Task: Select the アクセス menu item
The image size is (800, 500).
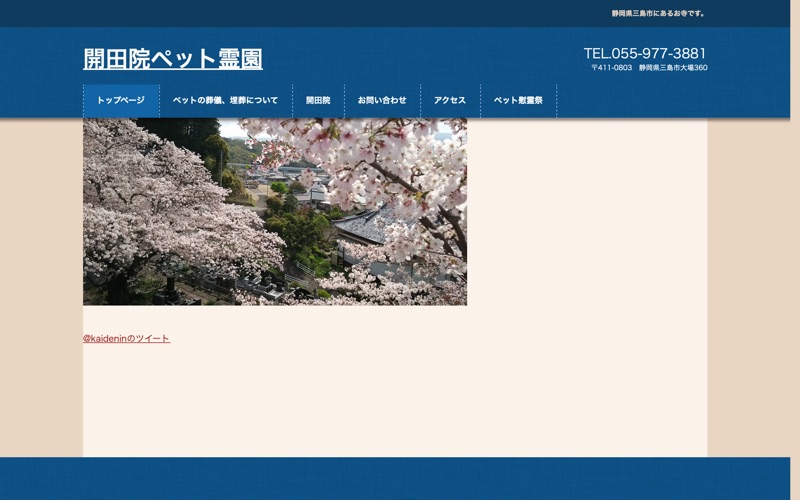Action: click(x=450, y=101)
